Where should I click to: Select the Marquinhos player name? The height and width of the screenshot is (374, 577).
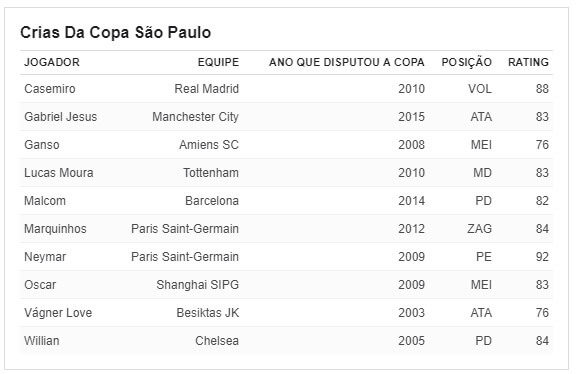55,229
